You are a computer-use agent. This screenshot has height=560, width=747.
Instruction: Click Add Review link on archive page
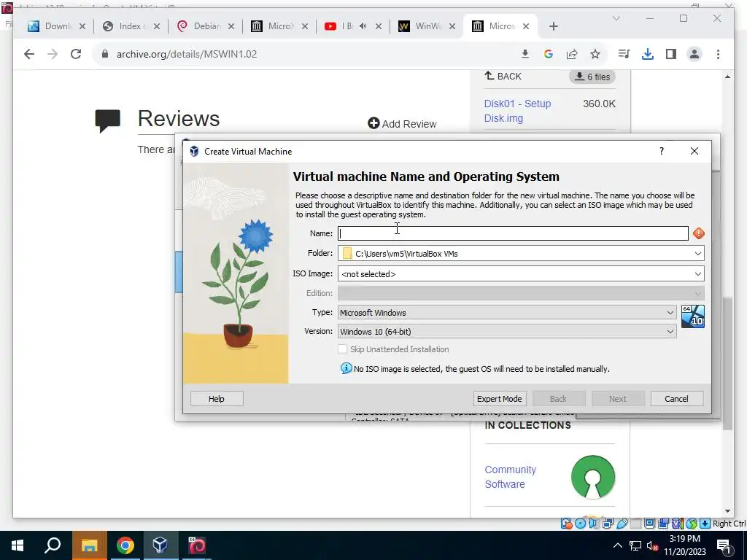pyautogui.click(x=403, y=124)
